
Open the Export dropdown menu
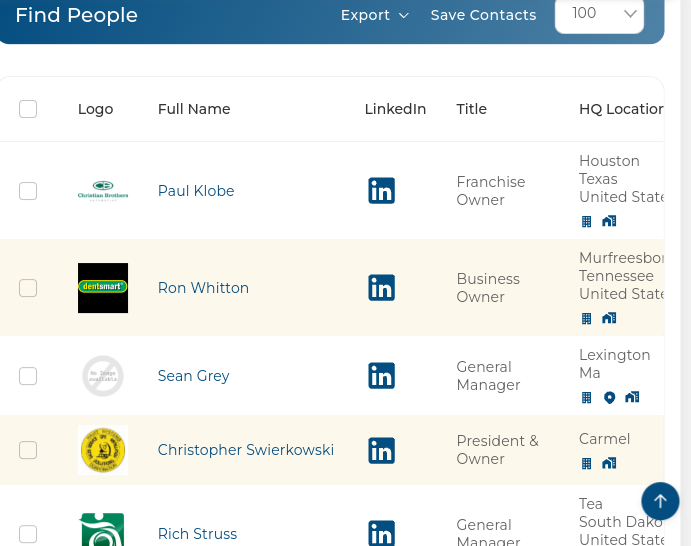375,15
